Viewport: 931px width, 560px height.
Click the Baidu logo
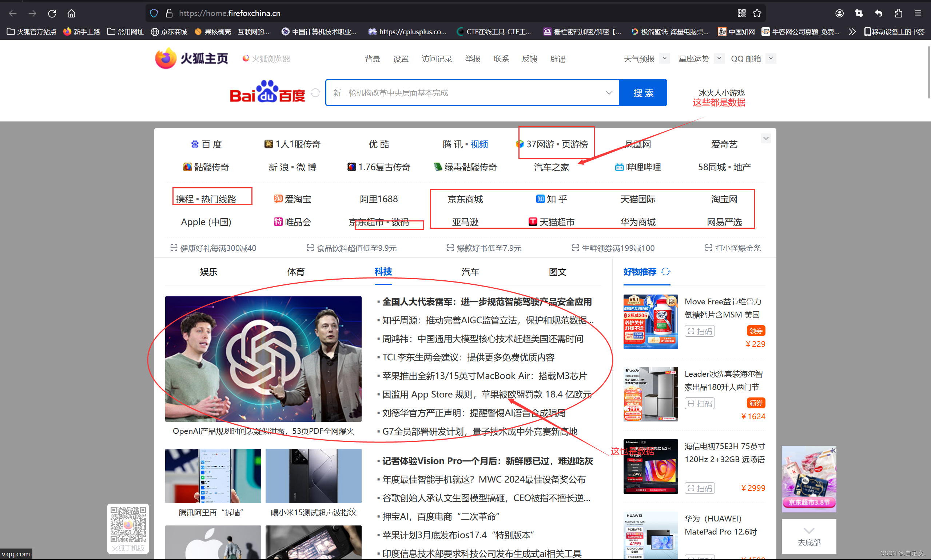pyautogui.click(x=267, y=92)
